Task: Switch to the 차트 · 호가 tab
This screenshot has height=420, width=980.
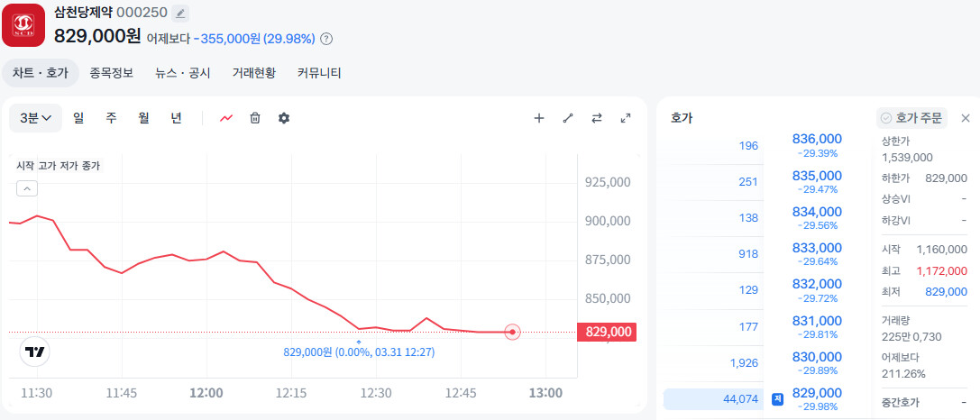Action: pyautogui.click(x=41, y=73)
